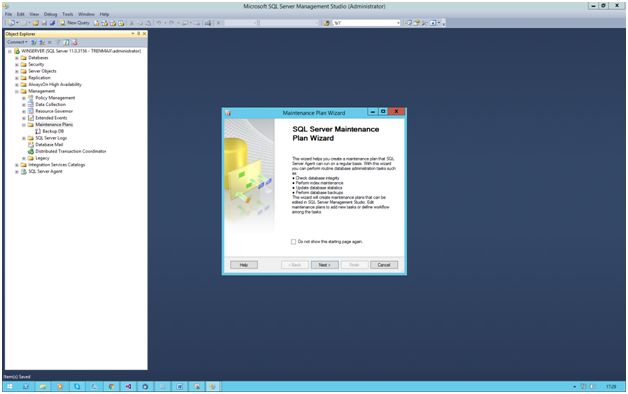Select Distributed Transaction Coordinator item
Screen dimensions: 628x394
click(x=71, y=151)
